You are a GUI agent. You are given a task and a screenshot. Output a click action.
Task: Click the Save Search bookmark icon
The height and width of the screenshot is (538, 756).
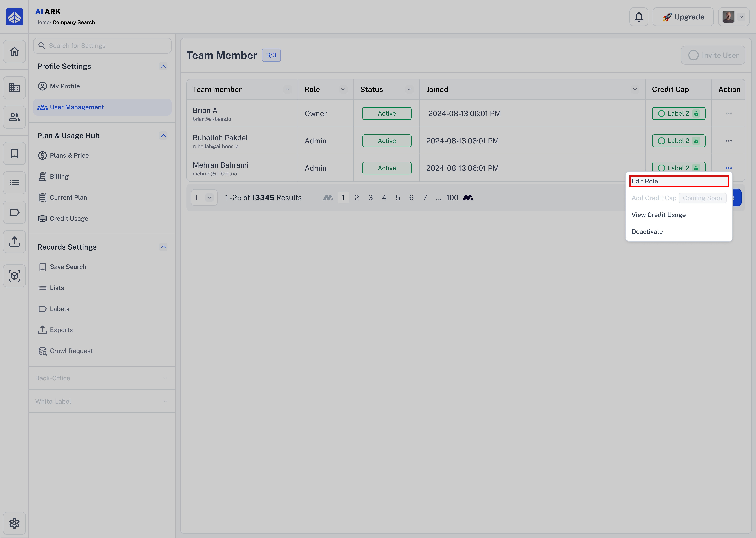pyautogui.click(x=42, y=267)
